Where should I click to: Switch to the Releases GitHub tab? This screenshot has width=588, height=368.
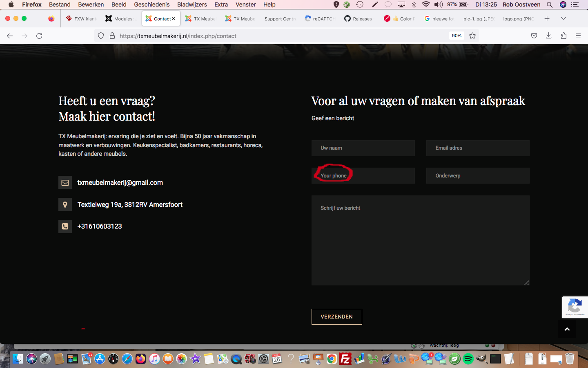[x=360, y=18]
